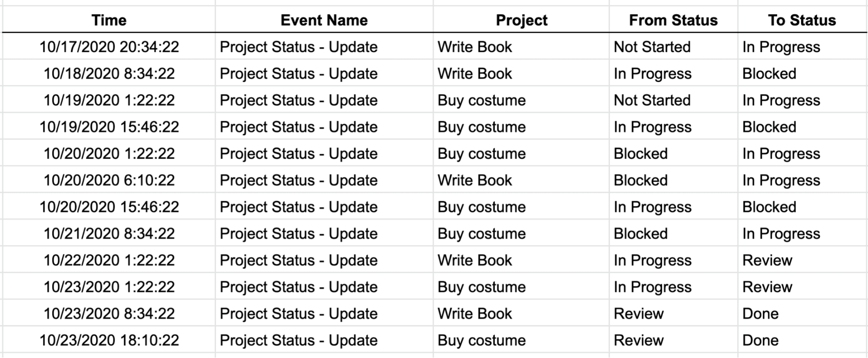
Task: Select the 10/23/2020 18:10:22 time cell
Action: pos(109,340)
